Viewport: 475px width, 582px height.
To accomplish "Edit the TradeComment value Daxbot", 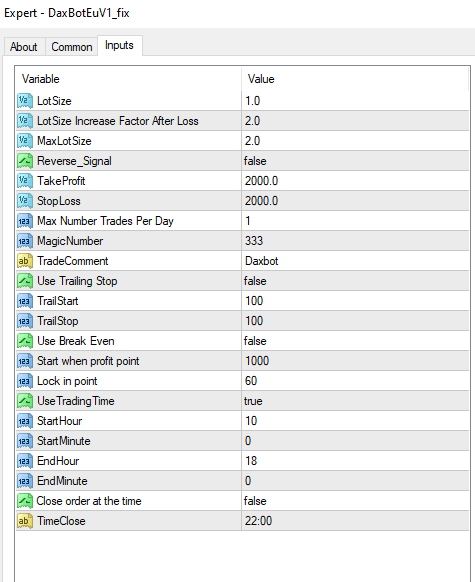I will click(x=355, y=261).
